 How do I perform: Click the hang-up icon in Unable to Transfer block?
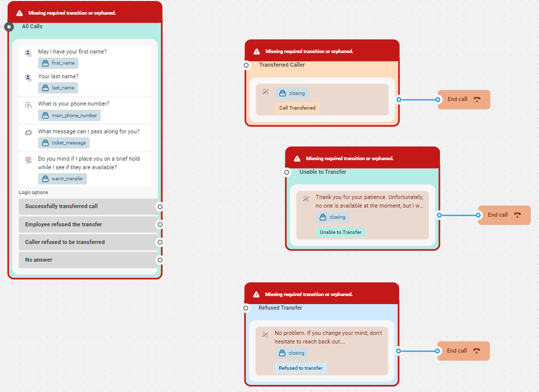click(306, 199)
